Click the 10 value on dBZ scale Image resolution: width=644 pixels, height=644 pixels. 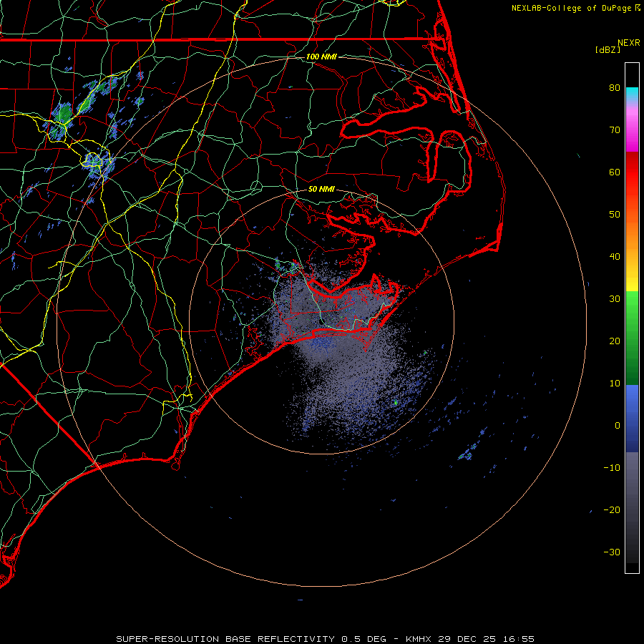(615, 384)
